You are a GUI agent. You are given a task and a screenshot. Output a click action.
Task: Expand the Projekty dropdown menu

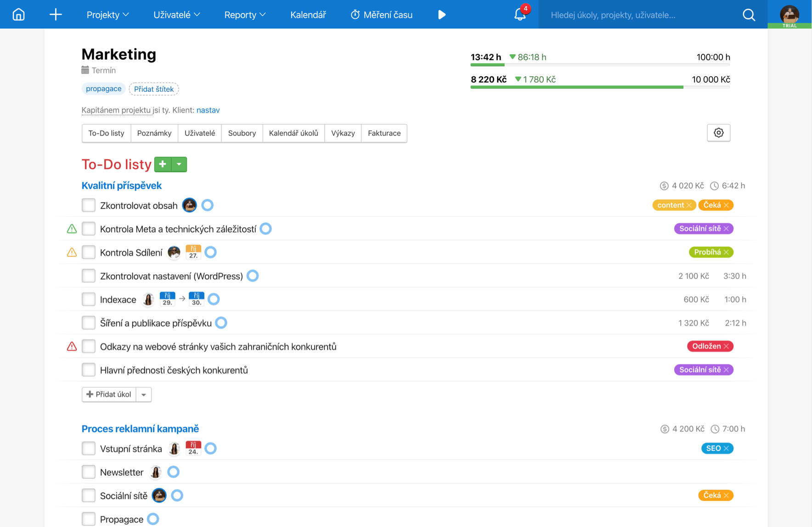(107, 15)
